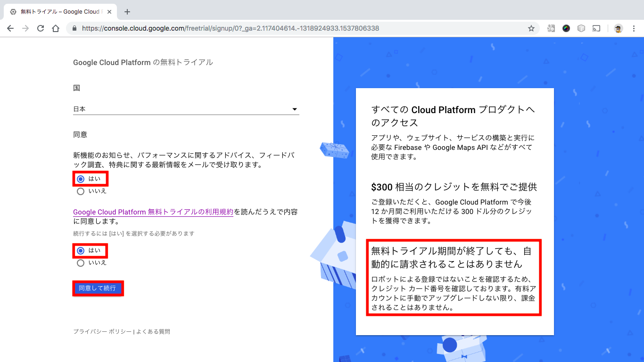Select はい to agree to the terms

(x=80, y=250)
